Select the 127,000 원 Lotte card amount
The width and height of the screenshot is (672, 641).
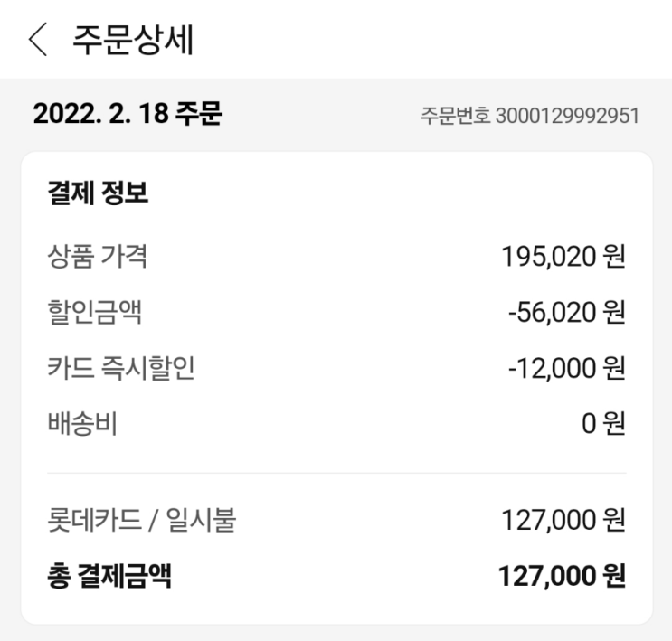[563, 520]
